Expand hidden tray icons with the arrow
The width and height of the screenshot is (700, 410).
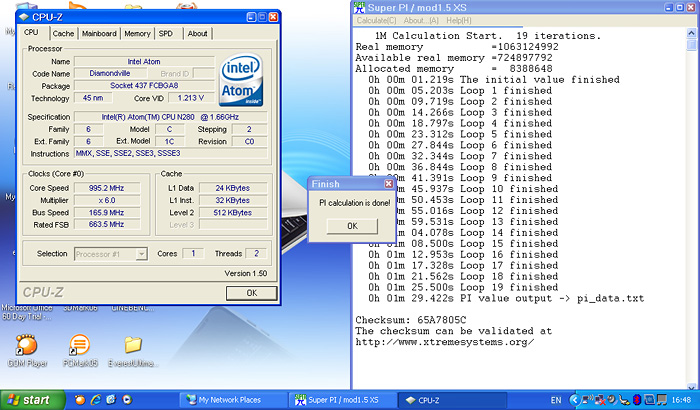point(575,400)
